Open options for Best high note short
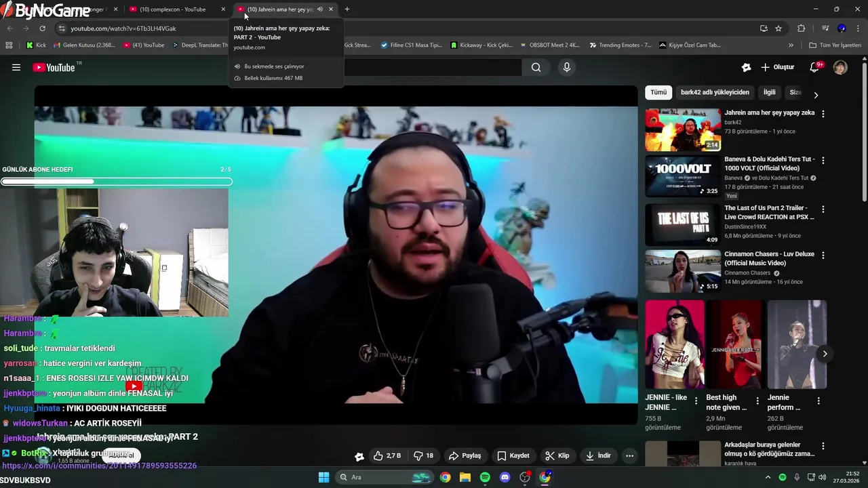The image size is (868, 488). tap(757, 401)
